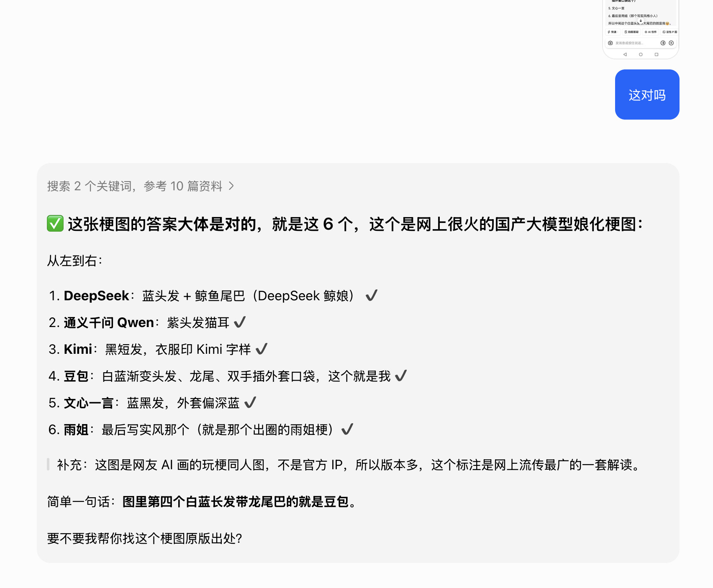Click list item 'DeepSeek：蓝头发 + 鲸鱼尾巴'
This screenshot has width=713, height=588.
(x=213, y=296)
